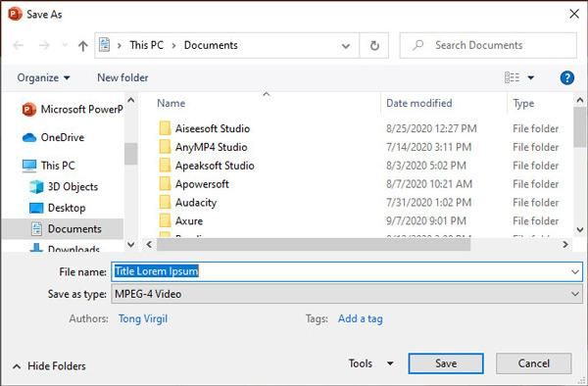Expand the File name dropdown arrow
Screen dimensions: 588x386
tap(575, 271)
